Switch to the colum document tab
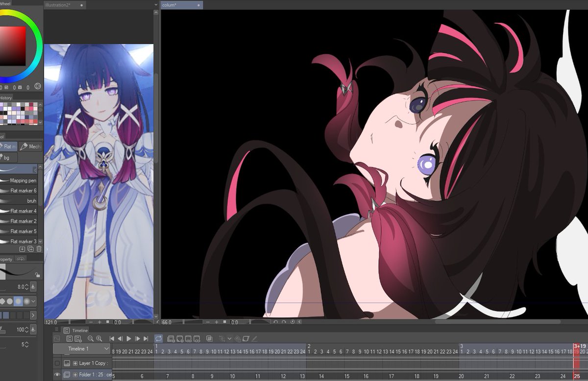 [x=181, y=5]
